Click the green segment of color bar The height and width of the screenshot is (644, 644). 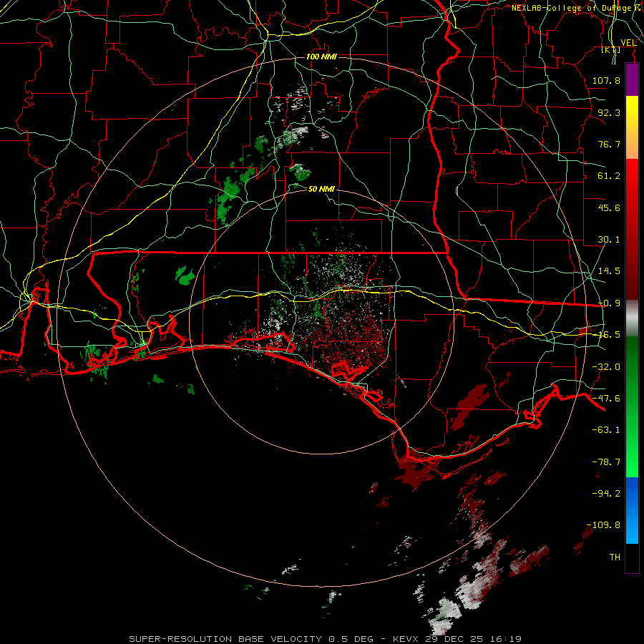tap(632, 406)
